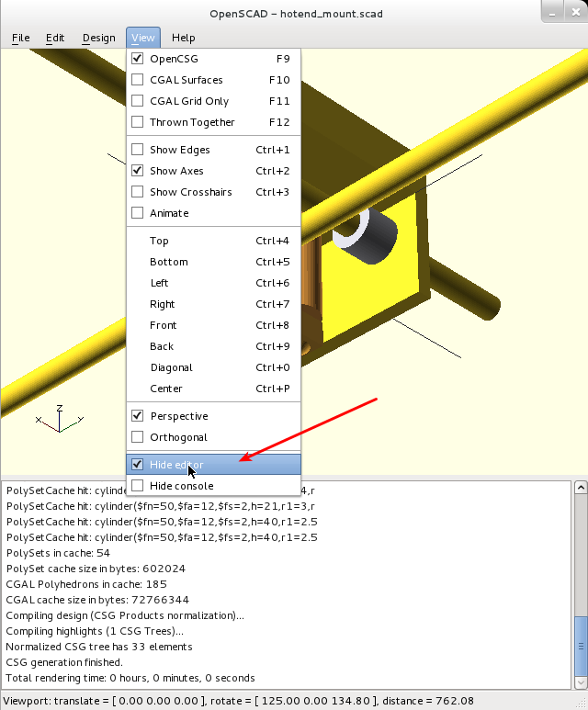Screen dimensions: 588x710
Task: Enable CGAL Surfaces view mode
Action: point(213,80)
